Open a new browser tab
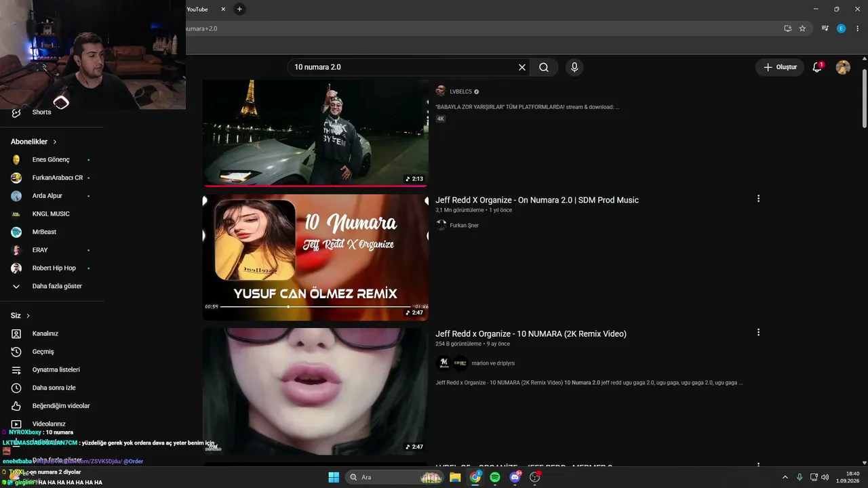This screenshot has height=488, width=868. (239, 9)
